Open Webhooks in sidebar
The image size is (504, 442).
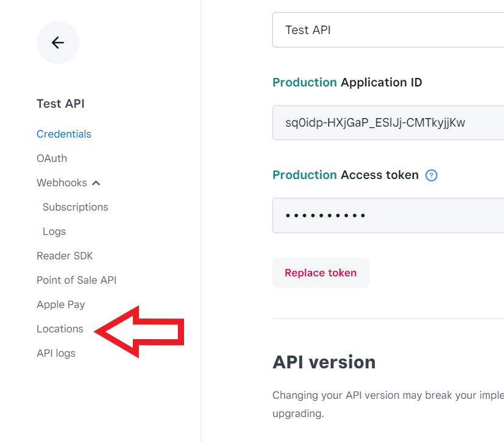62,183
